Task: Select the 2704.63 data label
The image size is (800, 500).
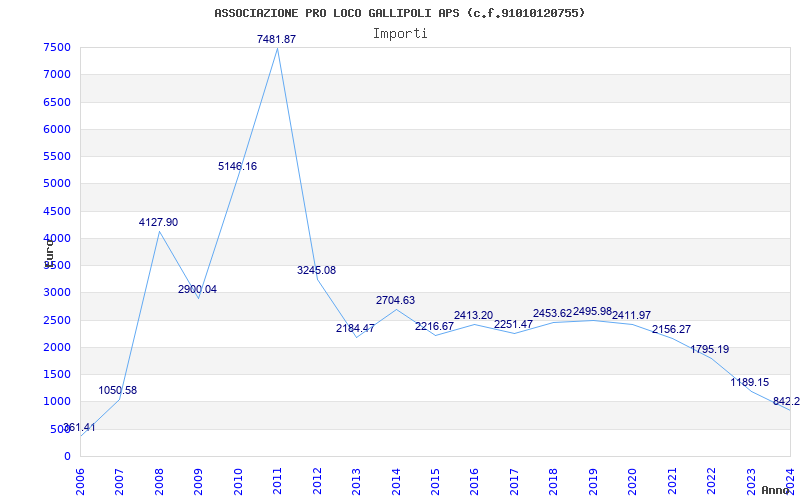Action: [395, 300]
